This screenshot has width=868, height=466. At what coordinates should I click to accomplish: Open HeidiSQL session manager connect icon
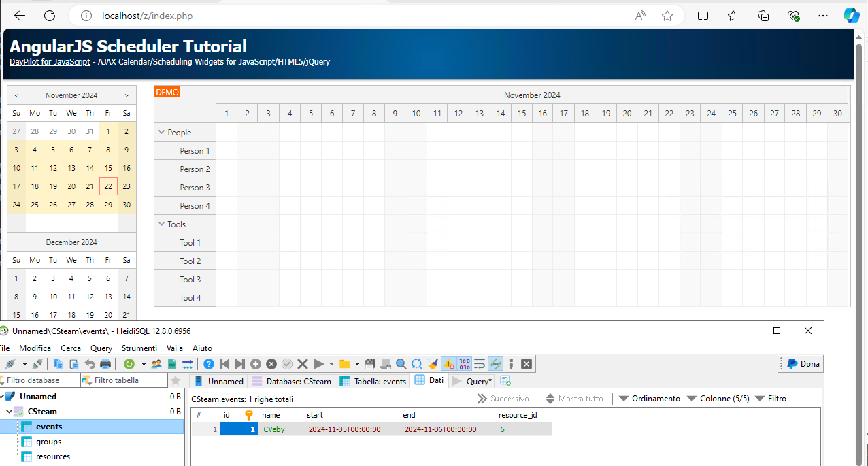click(x=10, y=364)
